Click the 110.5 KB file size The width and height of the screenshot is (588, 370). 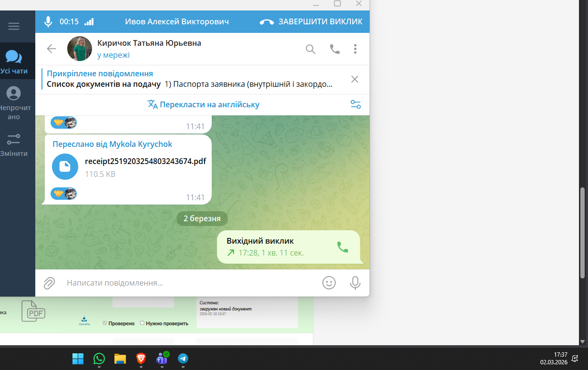pos(100,175)
